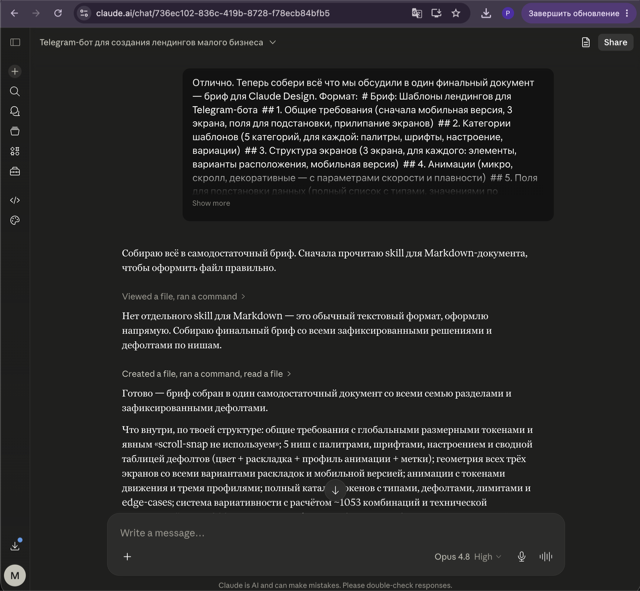Open the browser three-dot menu
The width and height of the screenshot is (640, 591).
pyautogui.click(x=627, y=13)
